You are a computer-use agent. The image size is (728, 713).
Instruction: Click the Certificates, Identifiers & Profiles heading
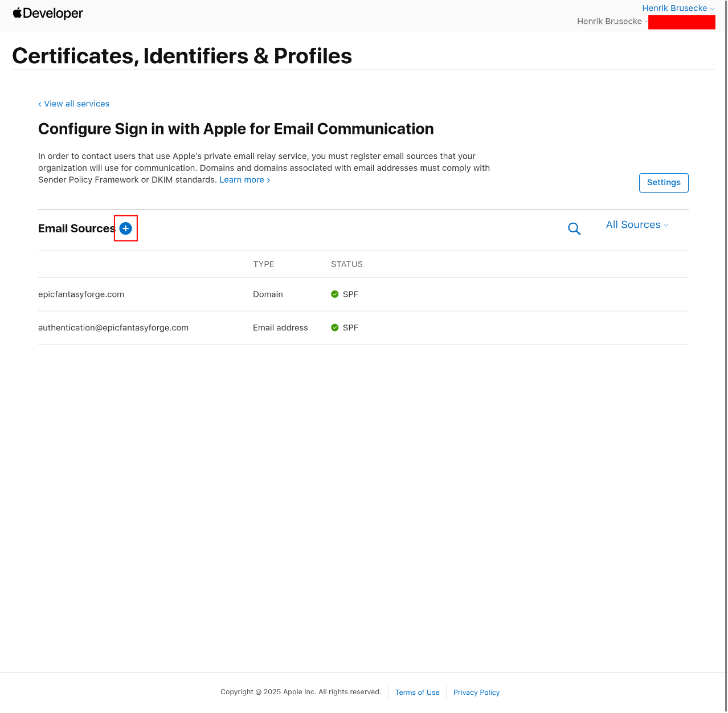coord(182,56)
